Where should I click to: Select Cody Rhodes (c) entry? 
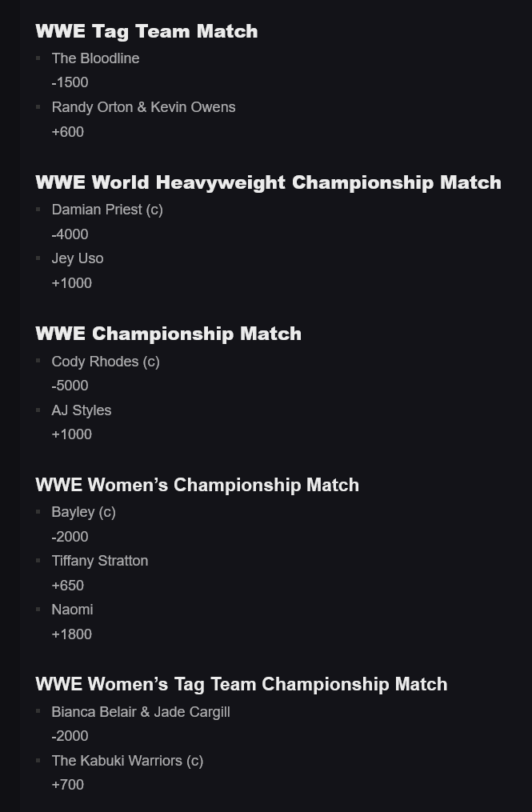pos(106,362)
